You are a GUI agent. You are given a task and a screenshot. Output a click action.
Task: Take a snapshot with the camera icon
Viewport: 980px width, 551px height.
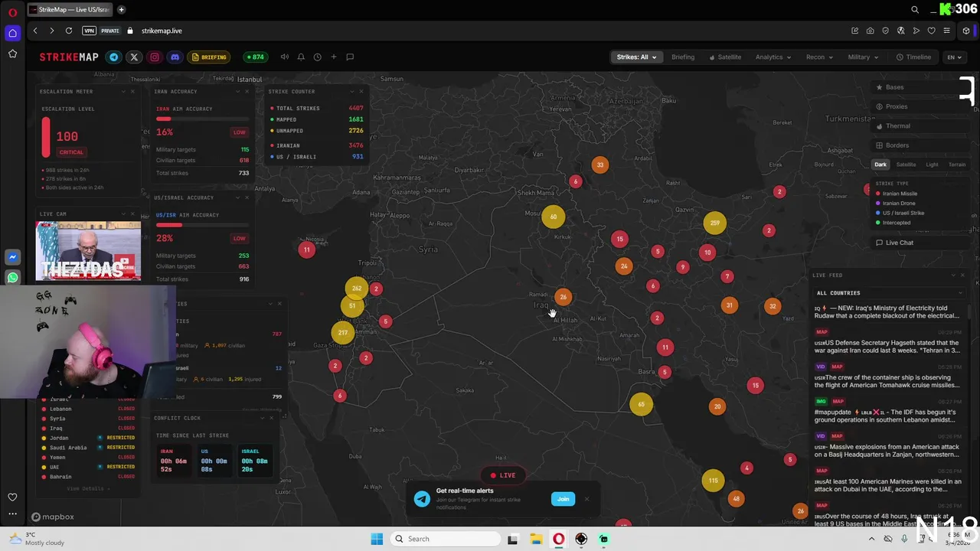coord(870,31)
